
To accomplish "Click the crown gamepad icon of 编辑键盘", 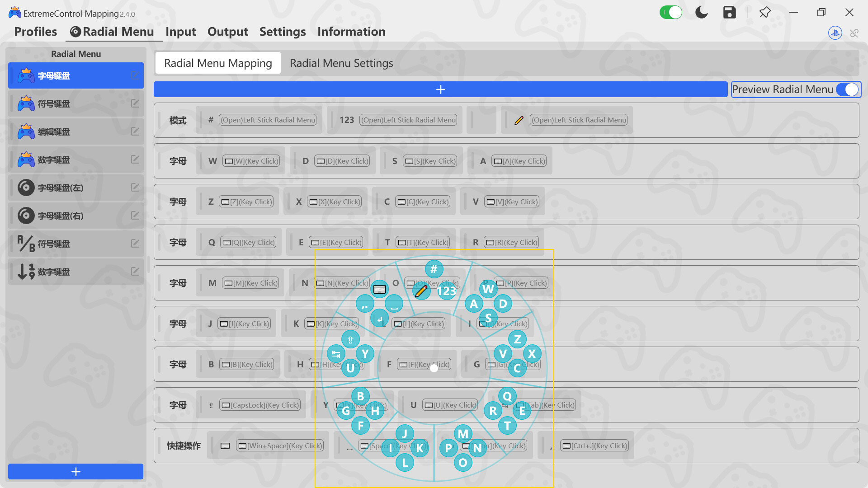I will coord(26,131).
